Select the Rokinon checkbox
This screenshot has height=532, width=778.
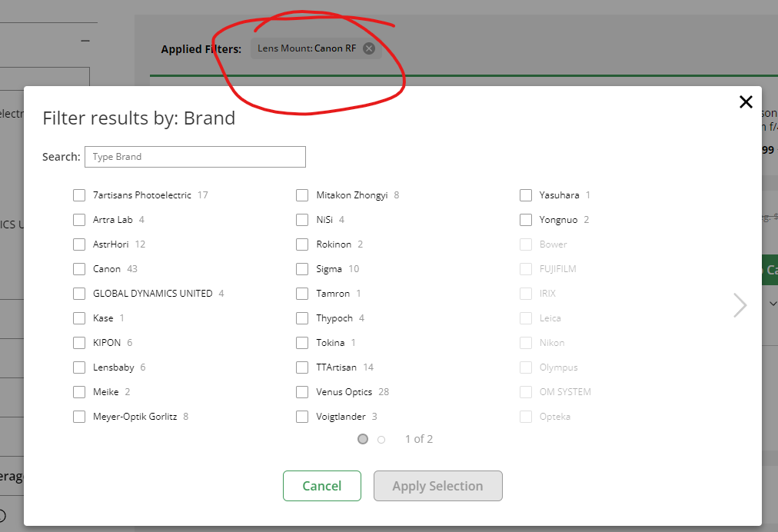(302, 244)
